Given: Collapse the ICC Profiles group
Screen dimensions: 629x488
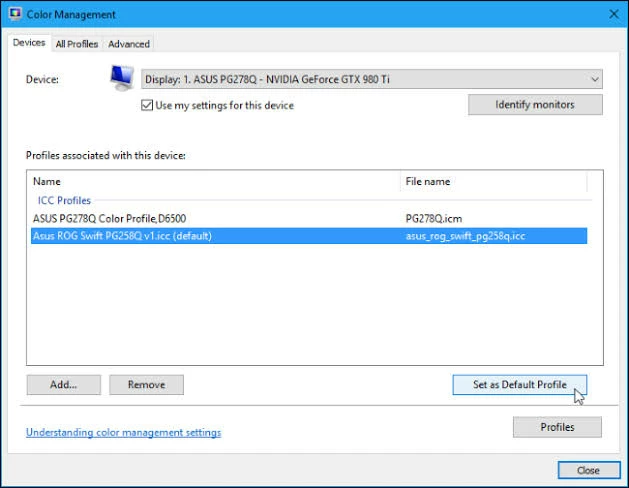Looking at the screenshot, I should 64,200.
